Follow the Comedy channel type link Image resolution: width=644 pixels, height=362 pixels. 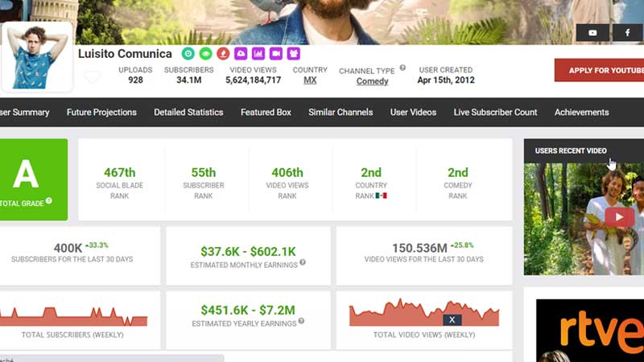point(372,81)
